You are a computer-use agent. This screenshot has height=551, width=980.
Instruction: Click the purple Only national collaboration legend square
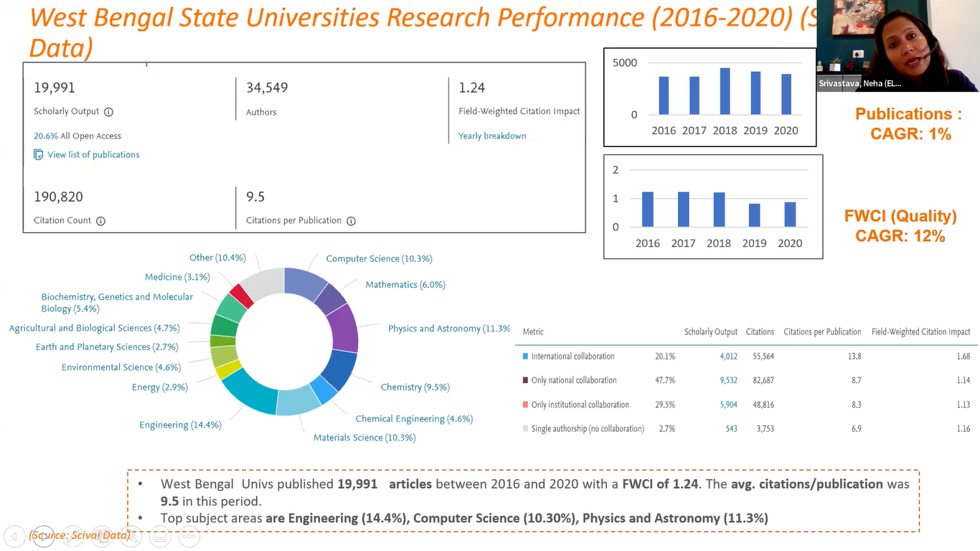pos(526,380)
